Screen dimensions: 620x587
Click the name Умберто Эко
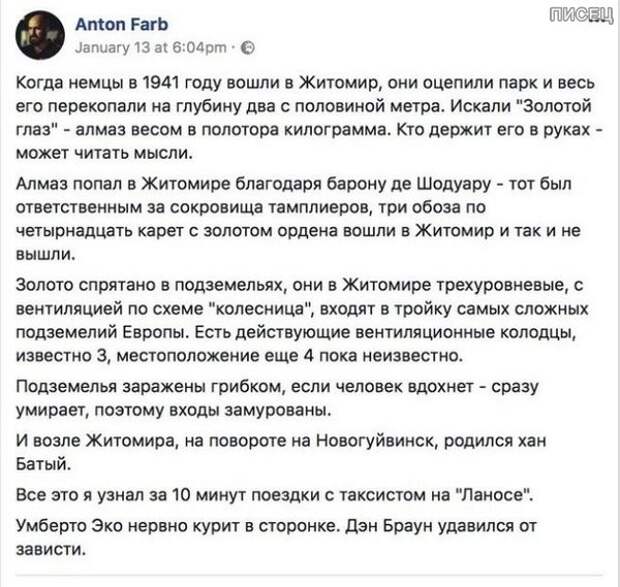[70, 526]
